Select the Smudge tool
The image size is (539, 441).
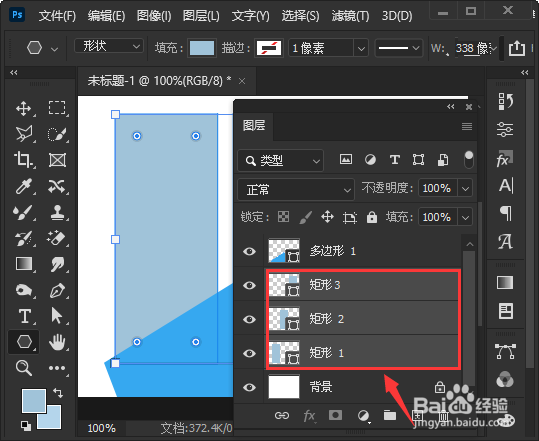pyautogui.click(x=57, y=264)
